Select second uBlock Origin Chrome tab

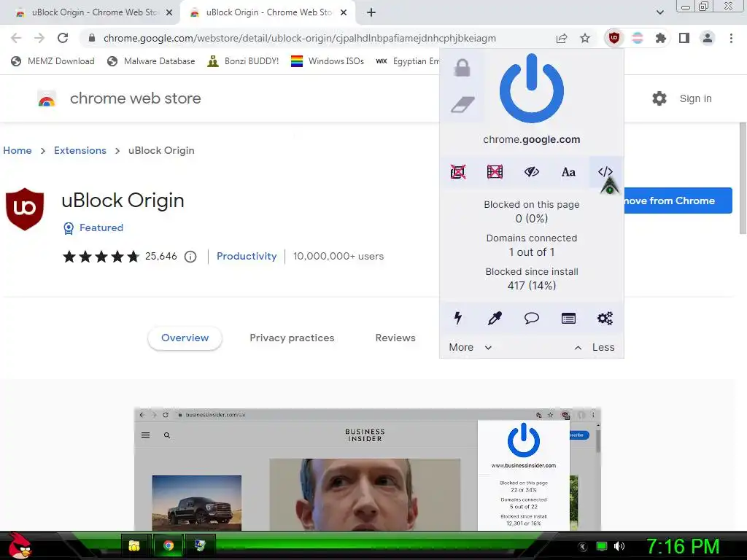coord(268,12)
